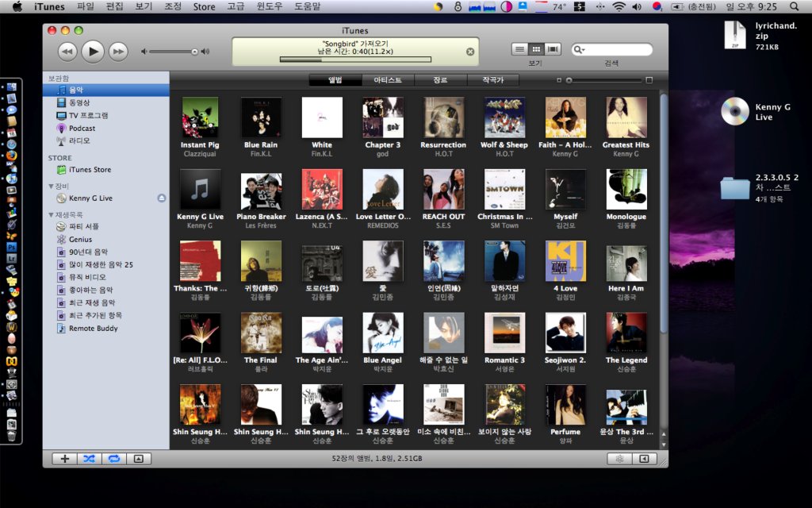Open the 동영상 movies library
The width and height of the screenshot is (812, 508).
[x=105, y=102]
